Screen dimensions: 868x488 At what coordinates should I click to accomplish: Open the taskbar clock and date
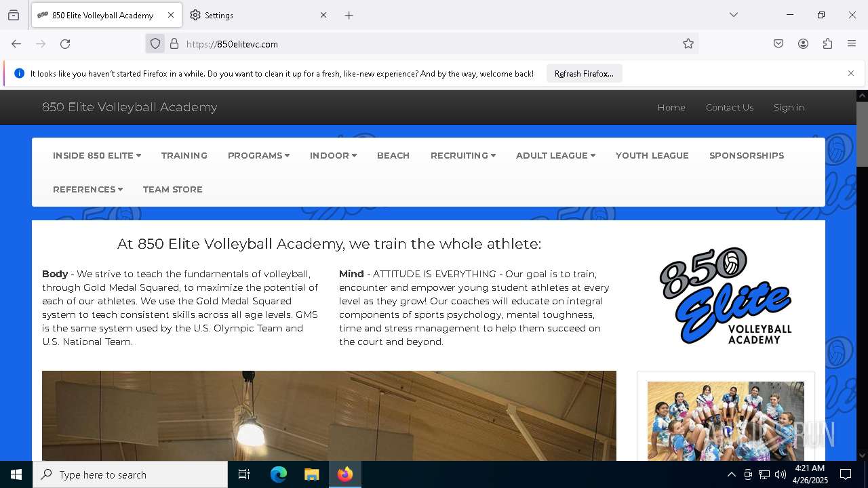pos(810,474)
